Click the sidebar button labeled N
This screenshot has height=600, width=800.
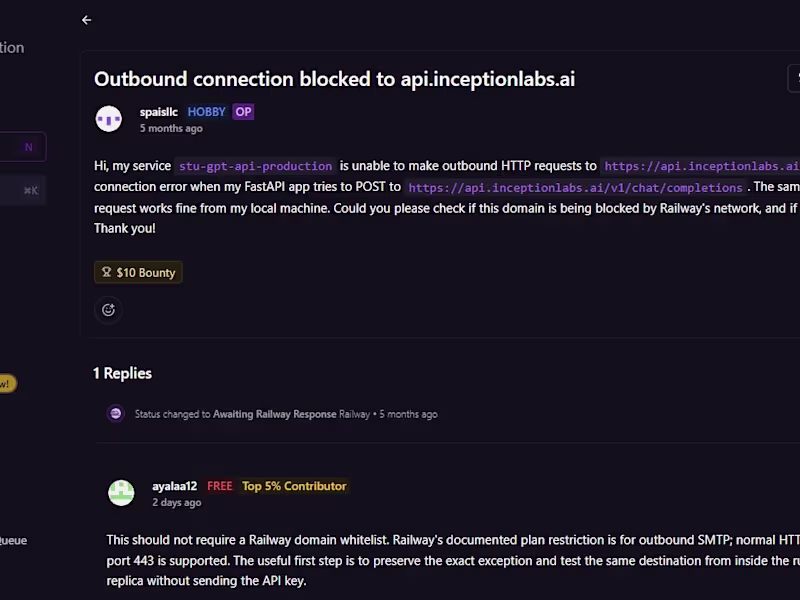pyautogui.click(x=23, y=147)
